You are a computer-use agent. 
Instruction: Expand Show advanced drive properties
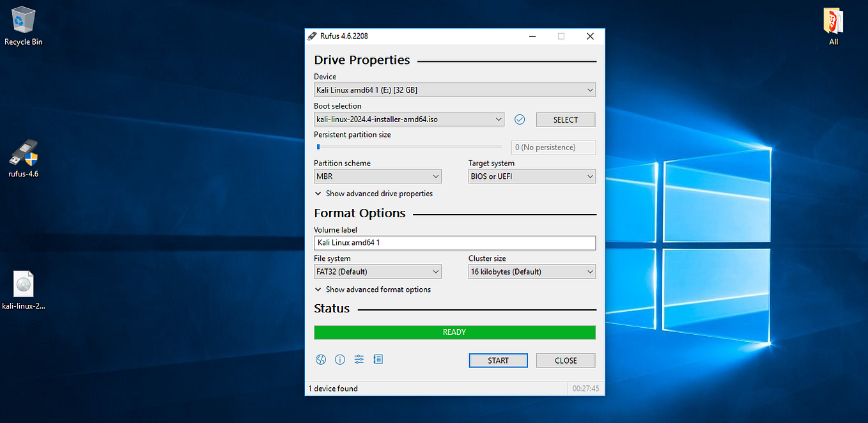pyautogui.click(x=374, y=194)
